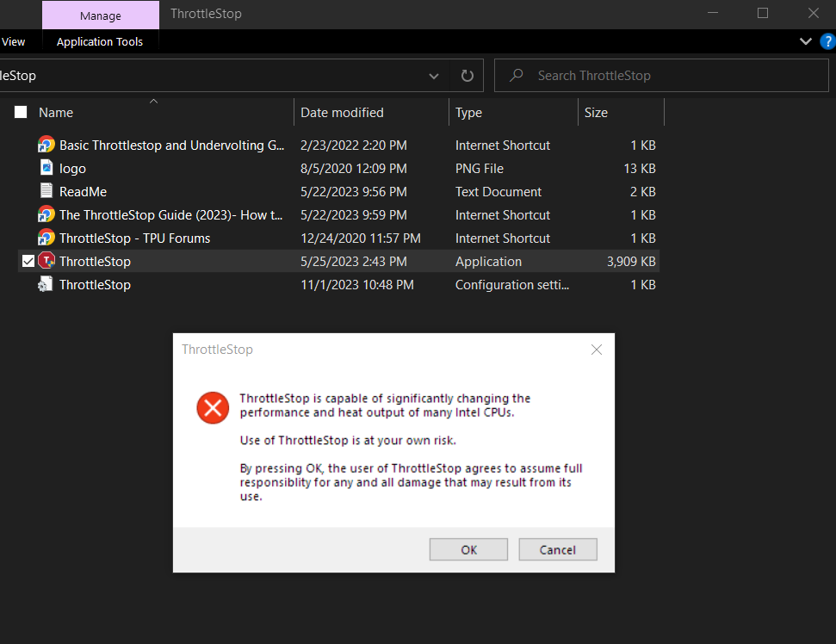
Task: Click the red error icon in dialog
Action: click(x=213, y=408)
